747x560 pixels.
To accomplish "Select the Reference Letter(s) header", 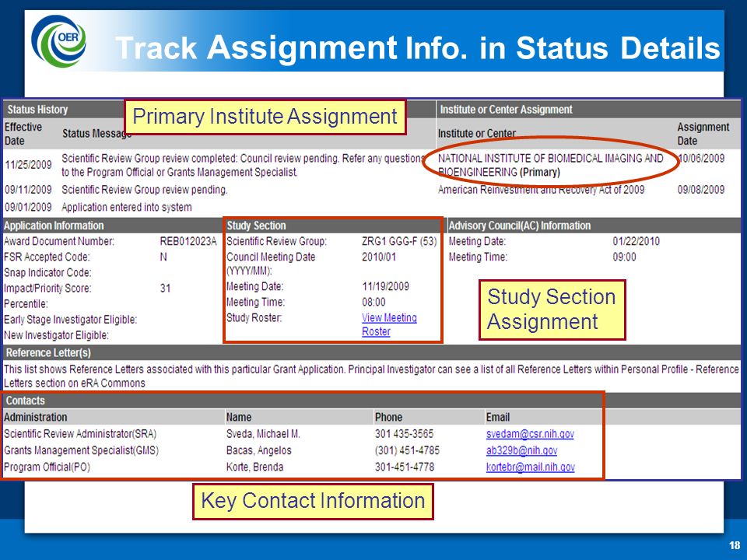I will coord(48,353).
